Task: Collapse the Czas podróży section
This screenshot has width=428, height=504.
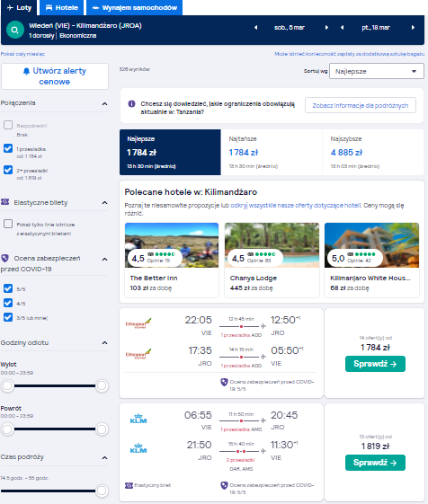Action: coord(104,457)
